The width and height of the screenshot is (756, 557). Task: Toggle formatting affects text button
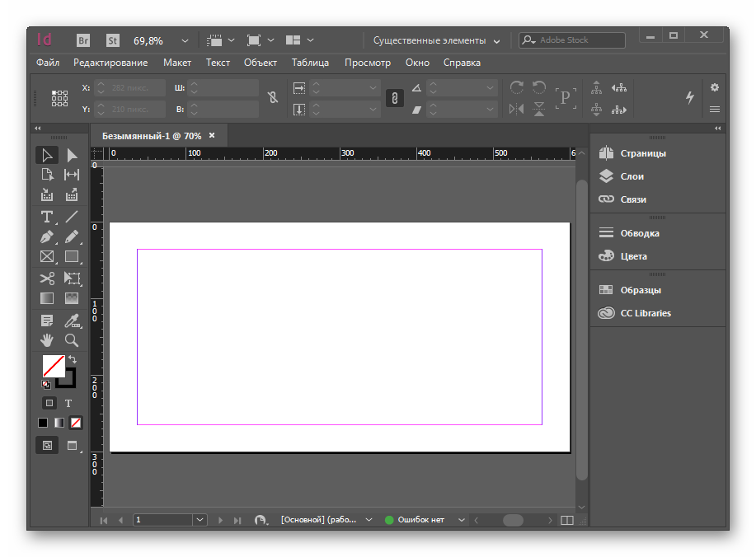[x=68, y=403]
